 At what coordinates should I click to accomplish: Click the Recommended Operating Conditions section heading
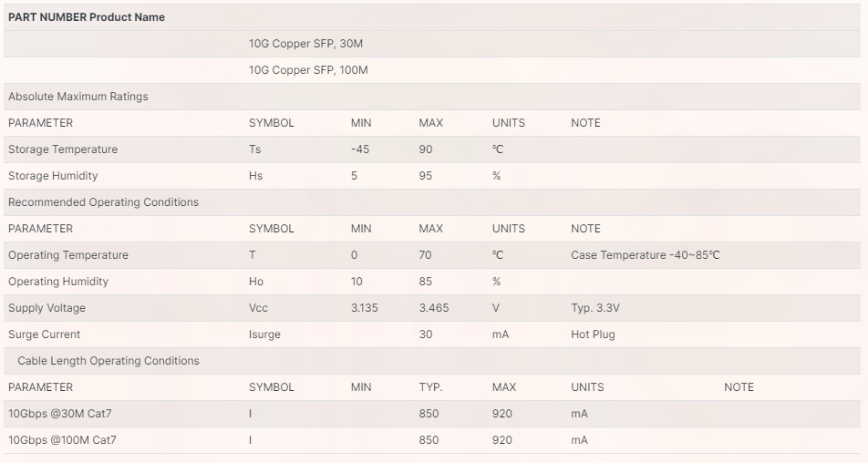(104, 202)
